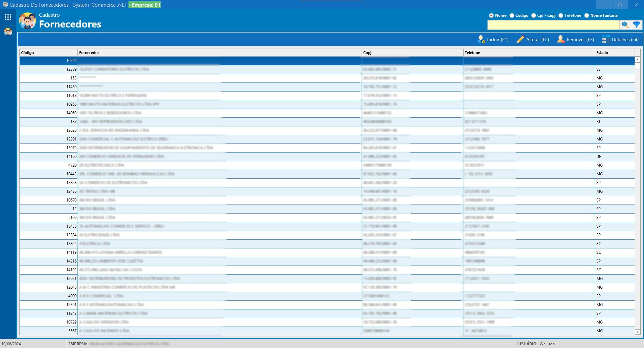Select the supplier row with code 12389

pos(219,69)
